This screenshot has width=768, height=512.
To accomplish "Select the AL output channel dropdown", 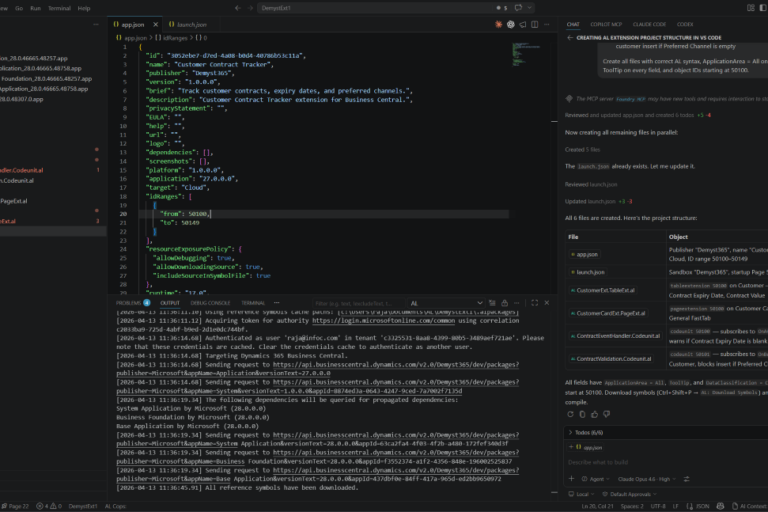I will point(446,303).
